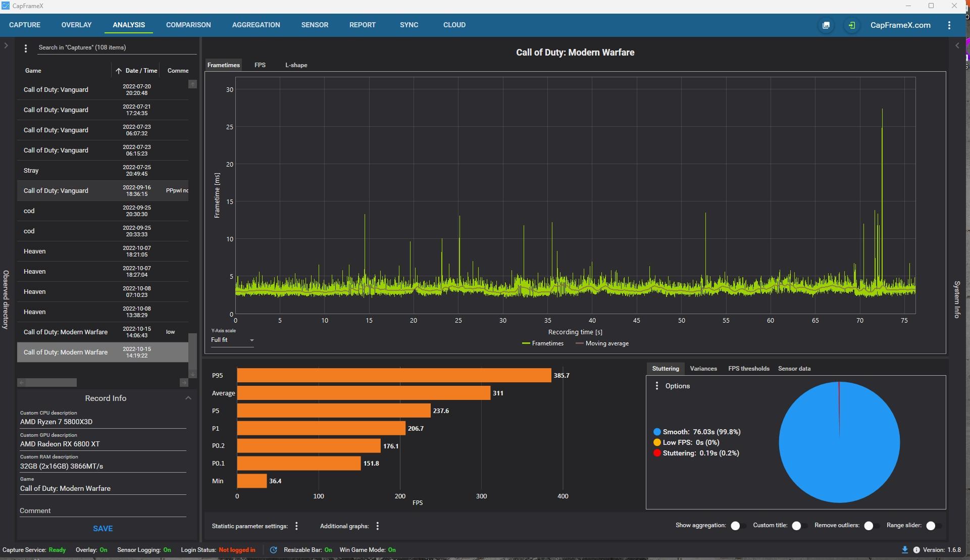
Task: Click the captures search field
Action: pos(116,48)
